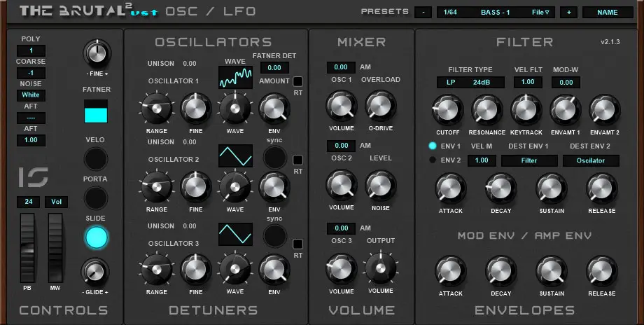This screenshot has height=325, width=644.
Task: Switch to the OSC / LFO page
Action: pos(211,11)
